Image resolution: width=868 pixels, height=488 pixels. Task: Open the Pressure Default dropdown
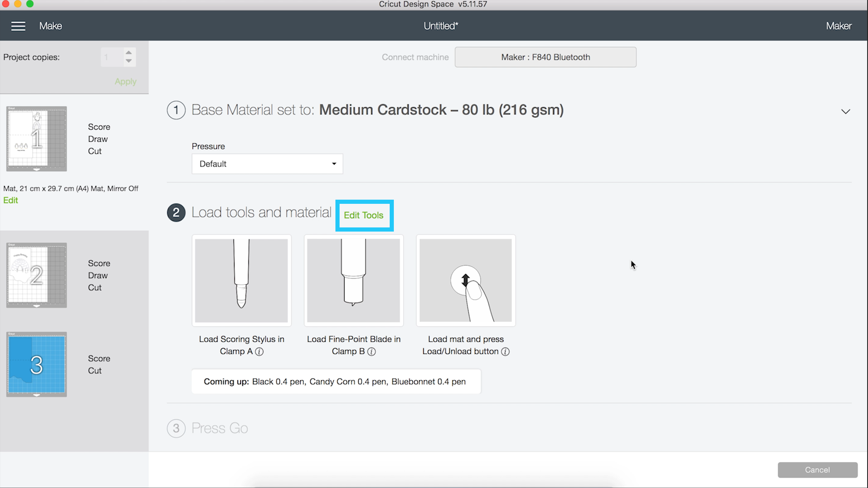[267, 164]
